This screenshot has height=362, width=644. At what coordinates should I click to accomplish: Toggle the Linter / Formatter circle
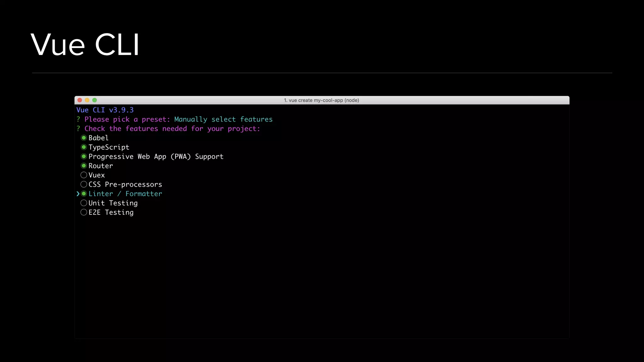pos(84,194)
